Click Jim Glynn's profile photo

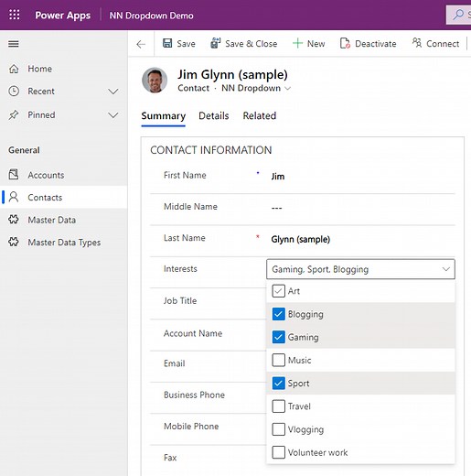[155, 81]
